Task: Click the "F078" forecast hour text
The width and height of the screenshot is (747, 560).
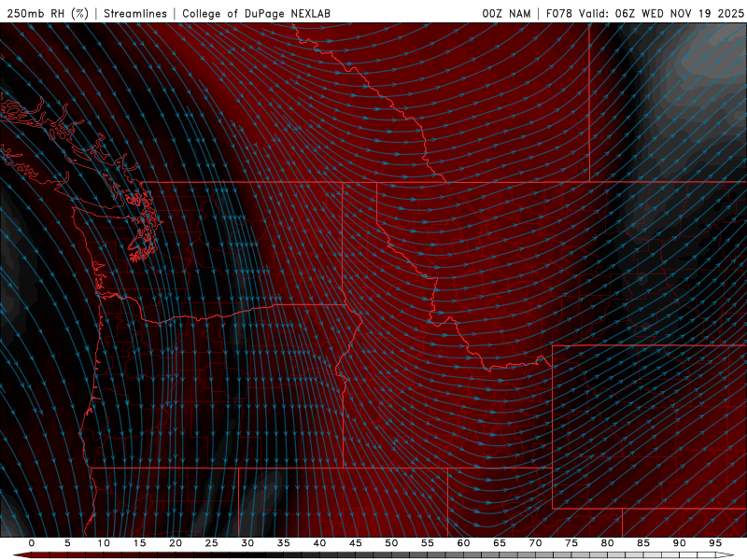Action: click(x=558, y=13)
